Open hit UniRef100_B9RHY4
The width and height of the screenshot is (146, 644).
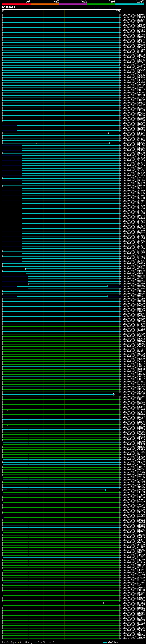(x=133, y=15)
